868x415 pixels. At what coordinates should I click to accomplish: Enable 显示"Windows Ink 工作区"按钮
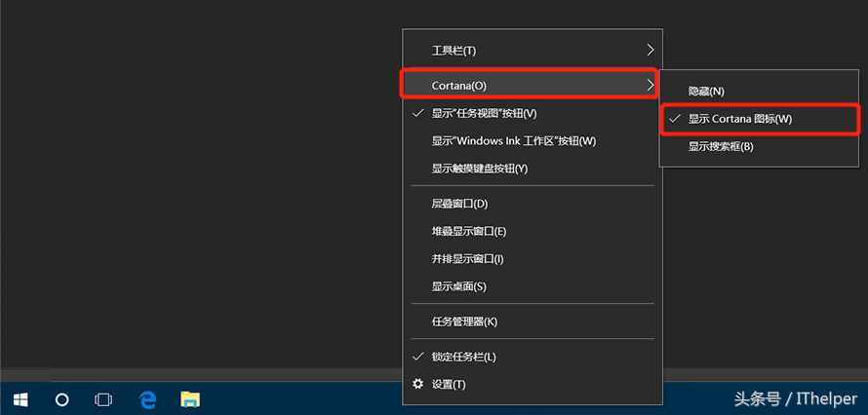point(513,140)
